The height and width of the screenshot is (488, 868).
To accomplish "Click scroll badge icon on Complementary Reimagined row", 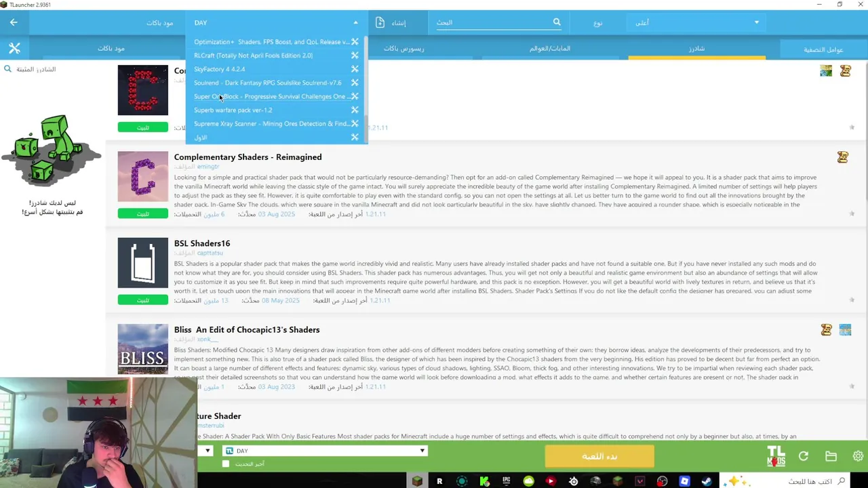I will click(842, 157).
